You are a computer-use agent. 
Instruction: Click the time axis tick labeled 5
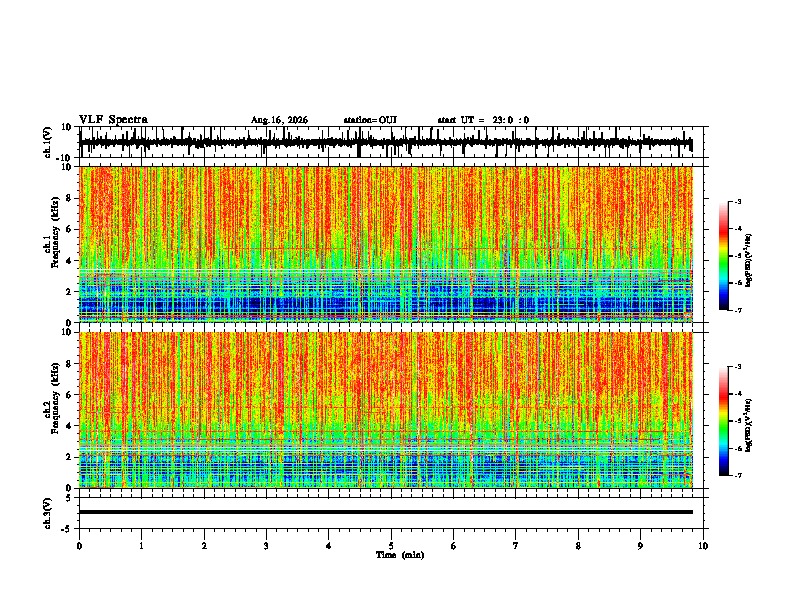coord(391,546)
